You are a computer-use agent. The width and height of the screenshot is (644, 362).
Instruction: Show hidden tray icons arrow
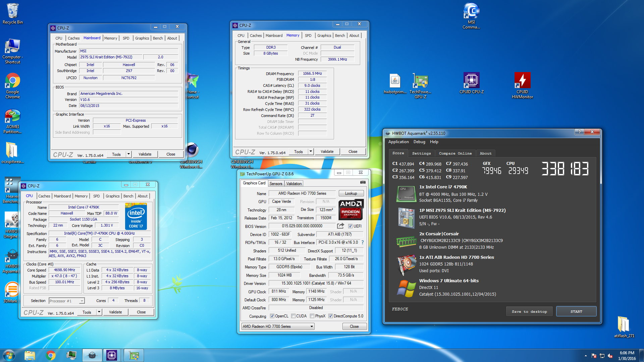586,356
